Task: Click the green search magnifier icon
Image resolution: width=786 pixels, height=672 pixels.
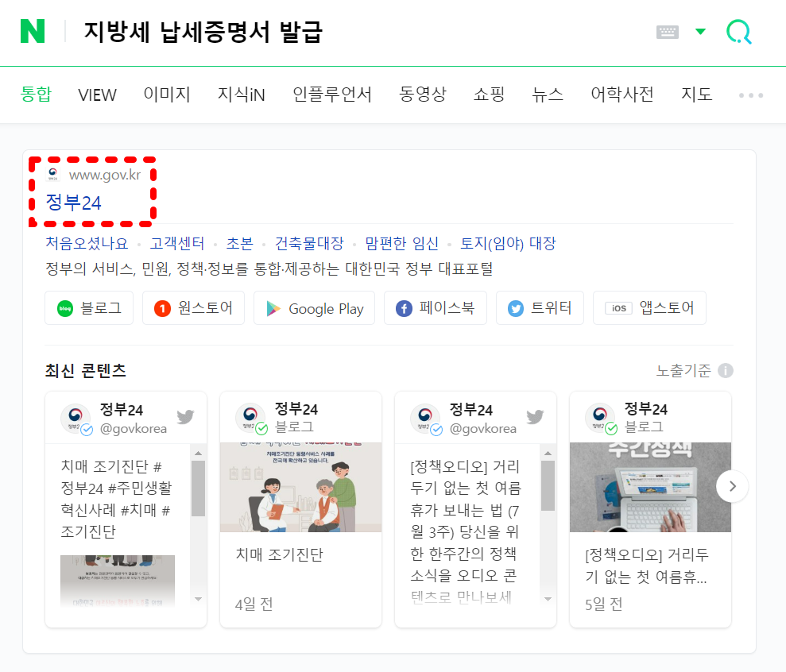Action: tap(739, 32)
